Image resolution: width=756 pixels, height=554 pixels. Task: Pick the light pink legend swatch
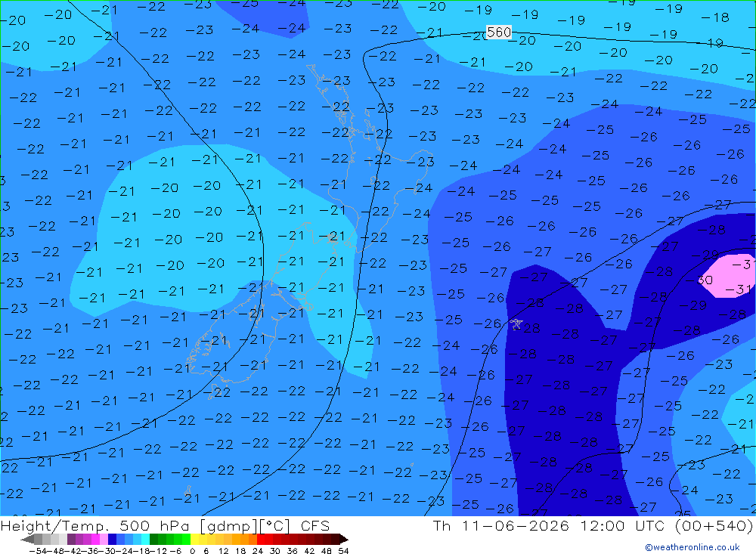tap(104, 540)
